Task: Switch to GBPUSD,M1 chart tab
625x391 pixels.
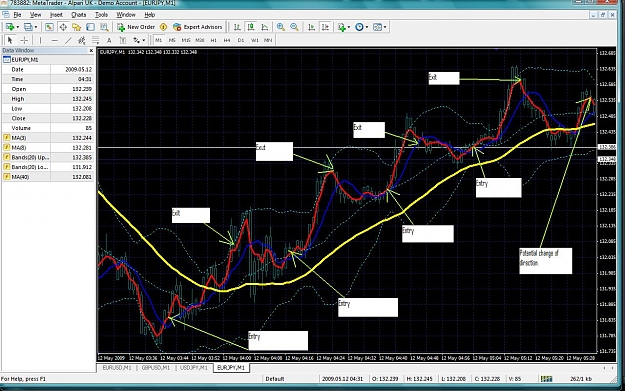Action: pos(156,368)
